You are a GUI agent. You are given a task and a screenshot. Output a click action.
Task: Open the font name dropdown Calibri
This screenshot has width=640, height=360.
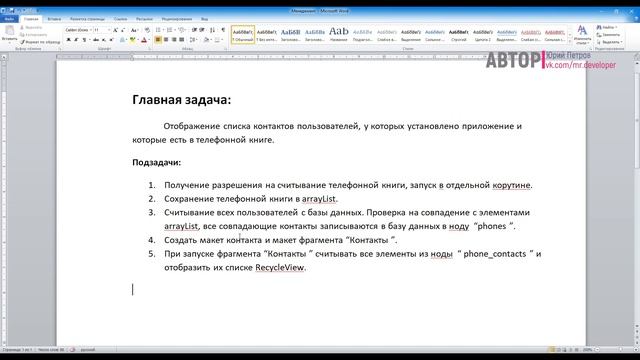point(90,30)
